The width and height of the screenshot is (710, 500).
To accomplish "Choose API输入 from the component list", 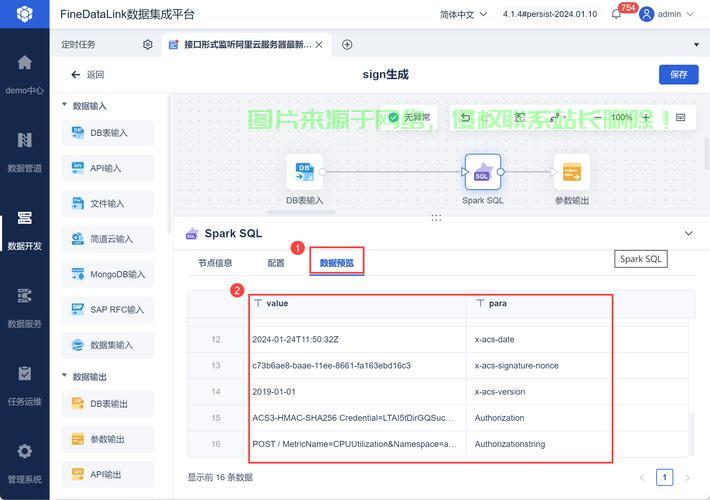I will tap(108, 168).
